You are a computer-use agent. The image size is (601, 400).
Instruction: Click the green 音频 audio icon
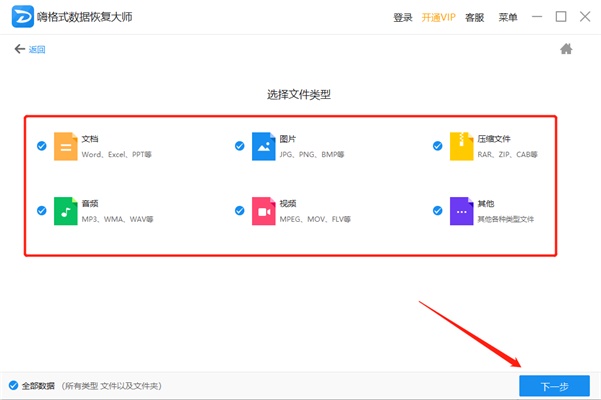(x=65, y=211)
